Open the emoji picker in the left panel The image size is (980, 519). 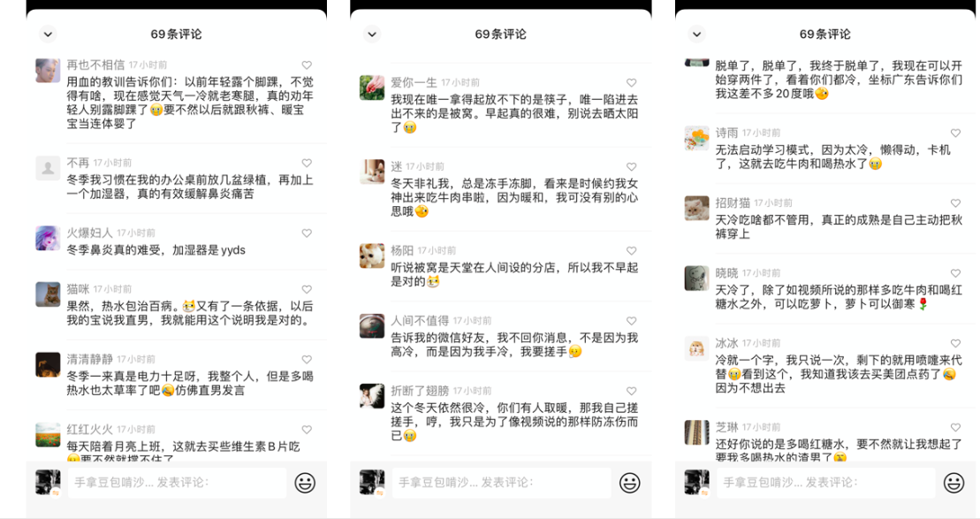[x=305, y=483]
